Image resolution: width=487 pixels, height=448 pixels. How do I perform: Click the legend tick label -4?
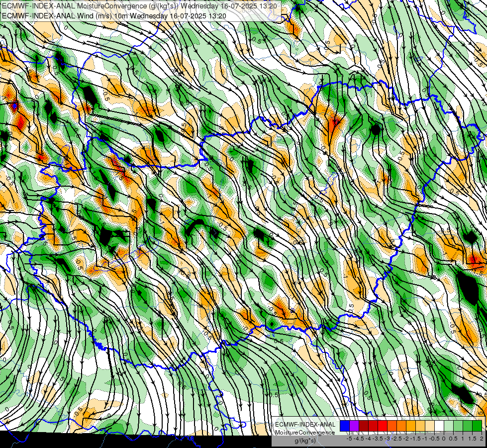click(x=368, y=439)
